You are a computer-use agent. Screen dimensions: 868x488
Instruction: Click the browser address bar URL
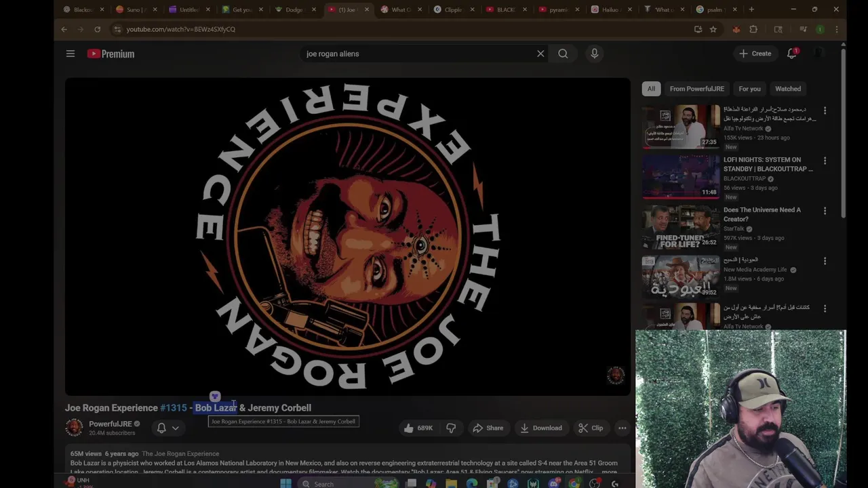[181, 29]
